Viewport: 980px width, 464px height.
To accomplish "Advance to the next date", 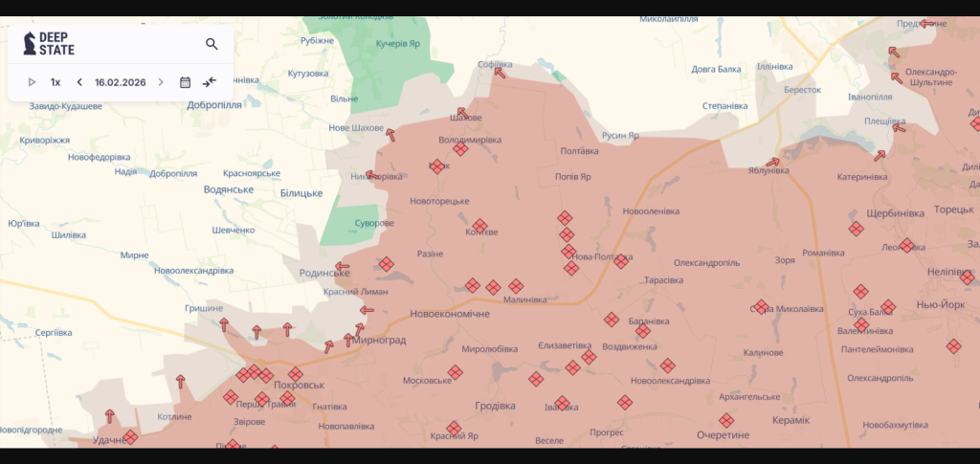I will coord(161,82).
